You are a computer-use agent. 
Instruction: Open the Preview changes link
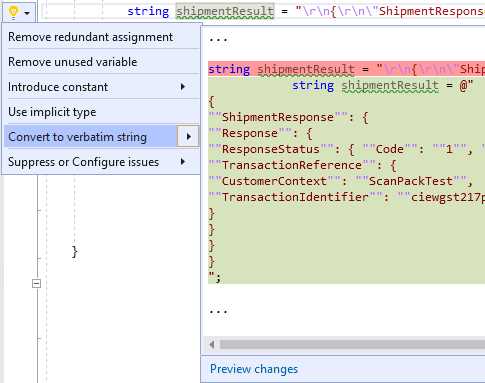tap(254, 369)
